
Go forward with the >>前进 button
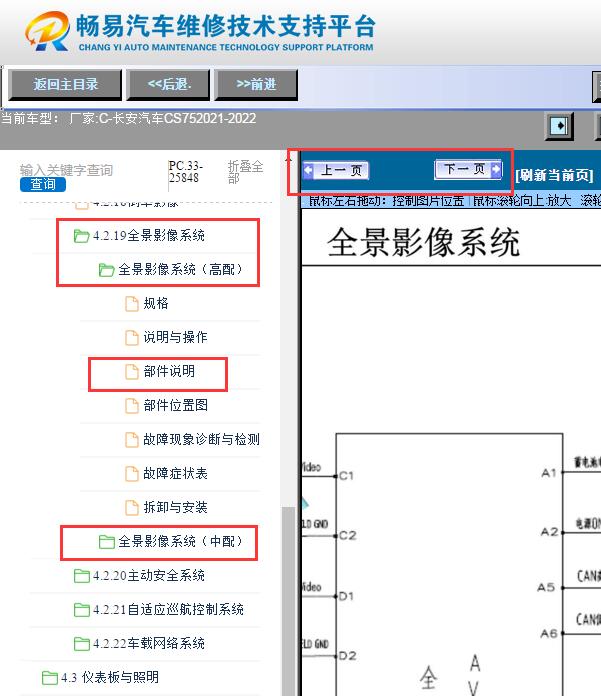[x=256, y=84]
